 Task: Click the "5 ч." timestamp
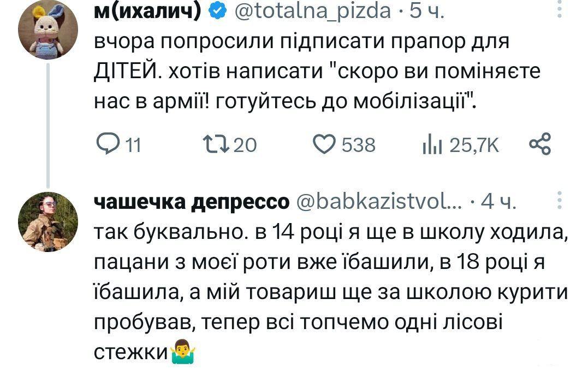pos(427,10)
